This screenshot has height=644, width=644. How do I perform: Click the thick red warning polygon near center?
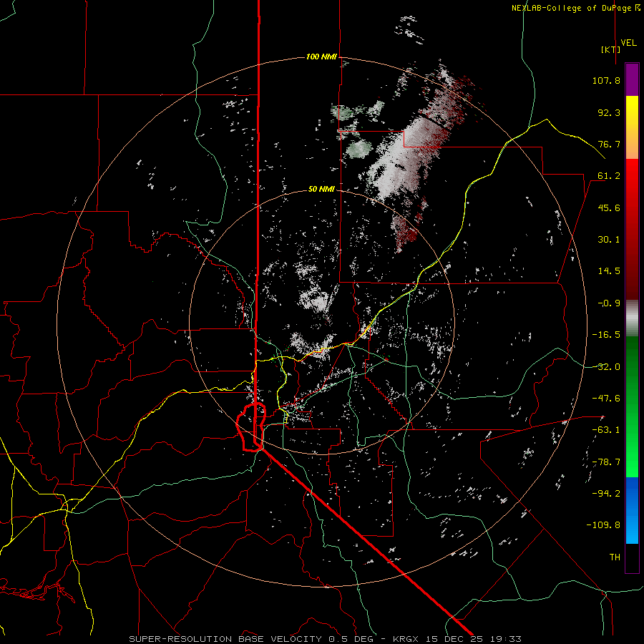coord(251,427)
